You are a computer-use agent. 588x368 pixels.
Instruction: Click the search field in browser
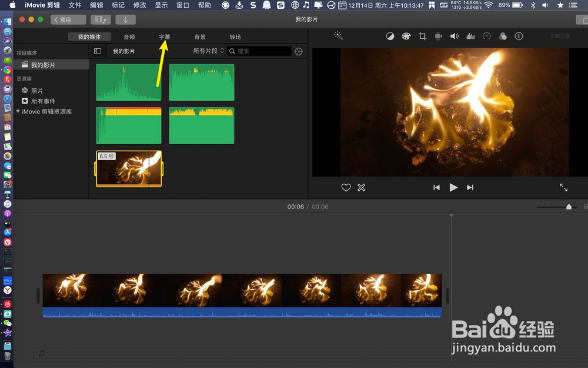tap(259, 51)
